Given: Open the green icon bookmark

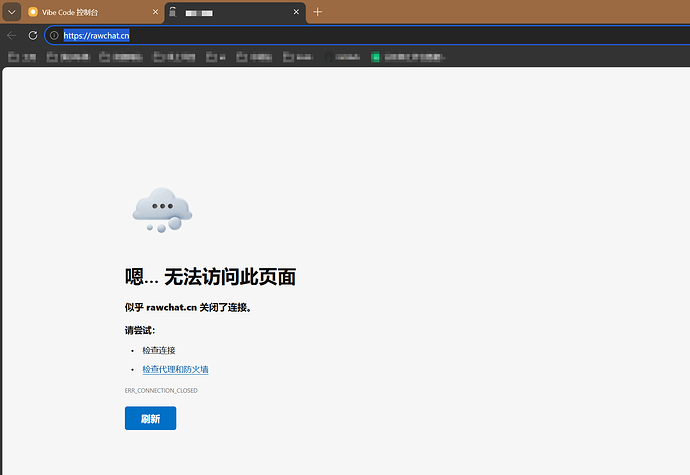Looking at the screenshot, I should coord(407,57).
